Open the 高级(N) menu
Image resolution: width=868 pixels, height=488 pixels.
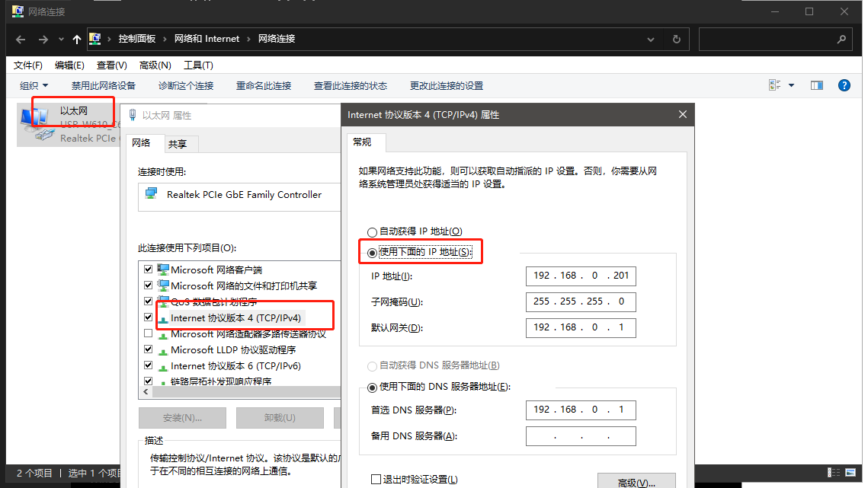pyautogui.click(x=155, y=65)
